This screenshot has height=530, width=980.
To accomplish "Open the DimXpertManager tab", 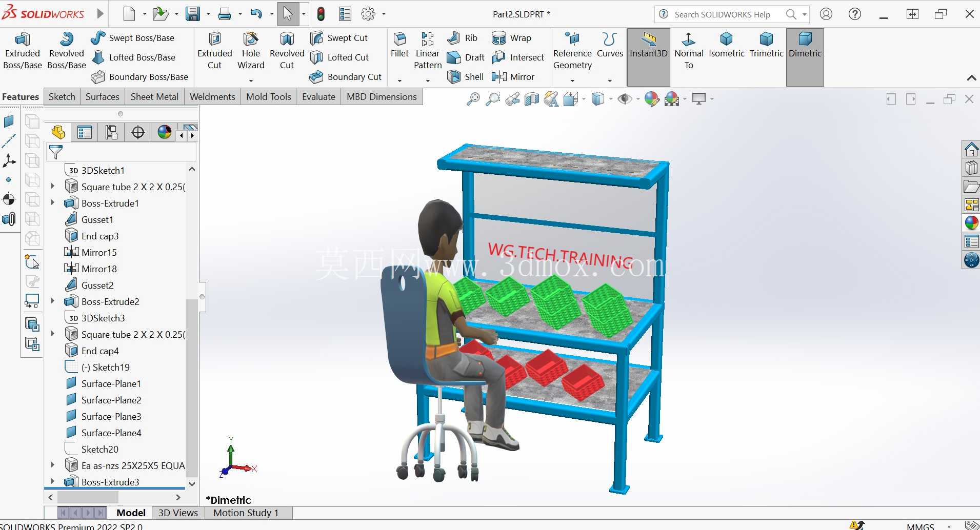I will tap(138, 133).
